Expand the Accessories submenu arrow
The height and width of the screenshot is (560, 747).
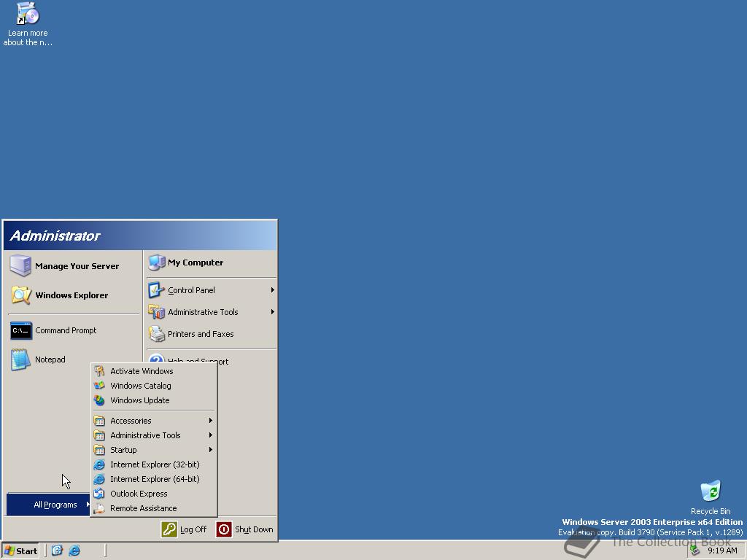(211, 421)
